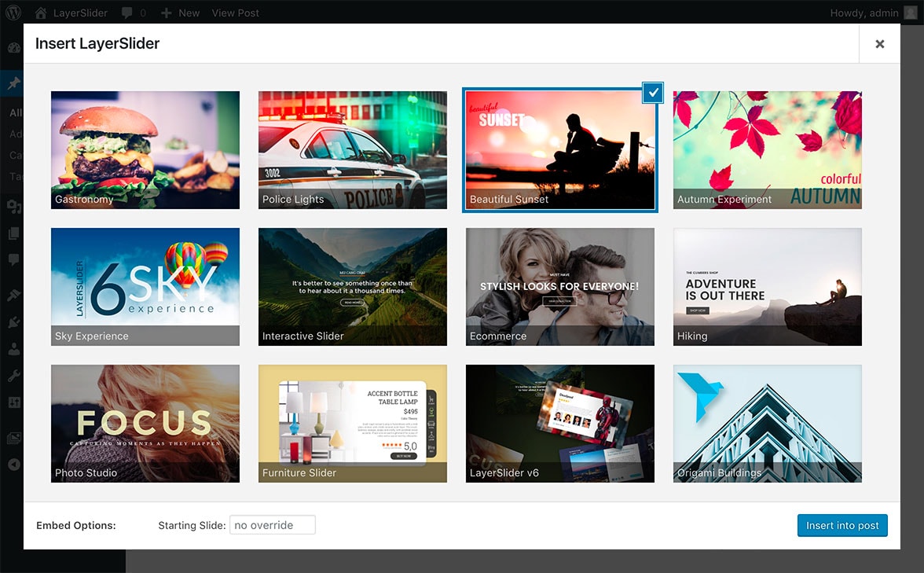The width and height of the screenshot is (924, 573).
Task: Select the Photo Studio slider thumbnail
Action: (145, 423)
